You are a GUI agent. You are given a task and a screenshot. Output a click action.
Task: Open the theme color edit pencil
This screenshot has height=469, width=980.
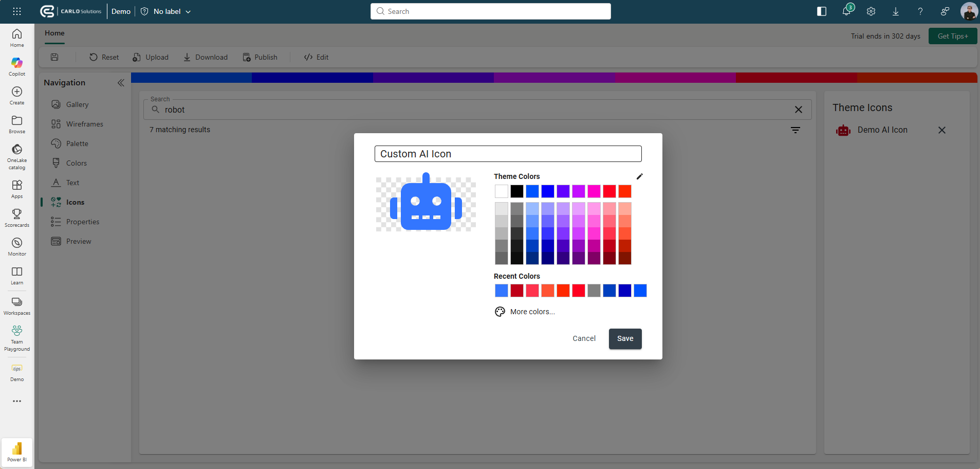[x=639, y=176]
